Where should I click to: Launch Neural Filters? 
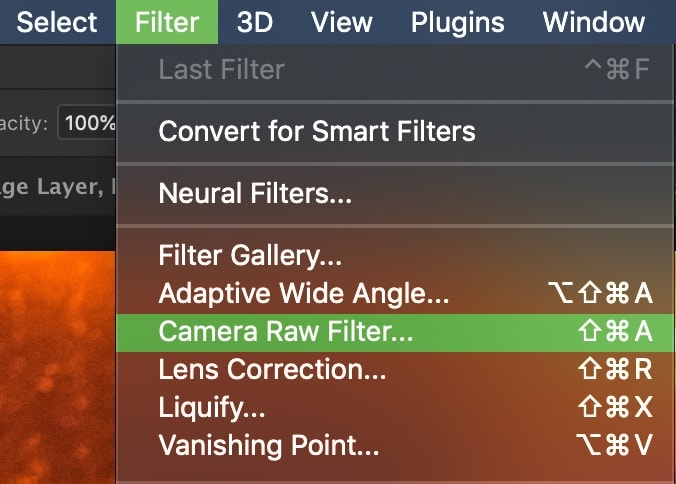tap(394, 193)
